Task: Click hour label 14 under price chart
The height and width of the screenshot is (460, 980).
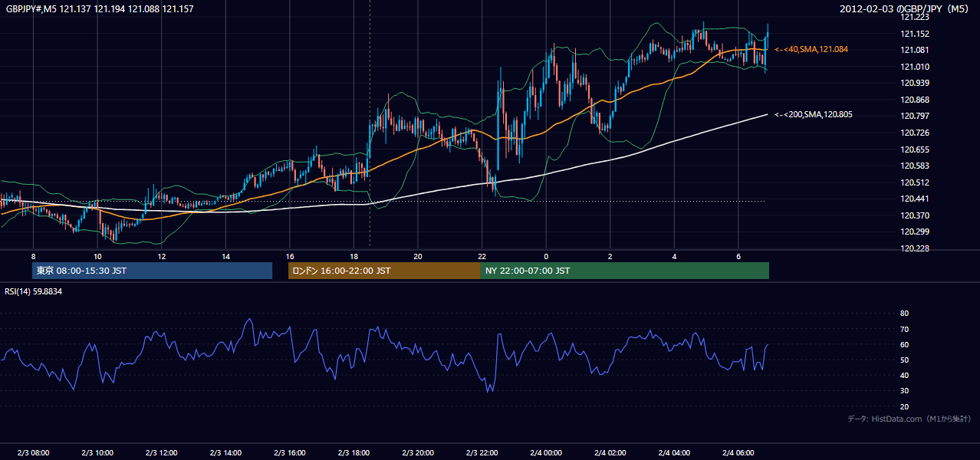Action: (x=225, y=256)
